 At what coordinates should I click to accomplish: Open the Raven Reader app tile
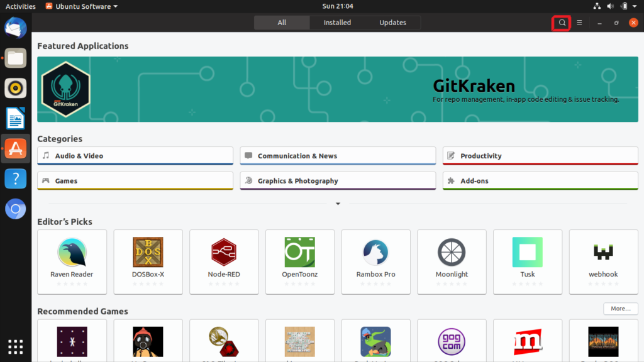coord(72,262)
